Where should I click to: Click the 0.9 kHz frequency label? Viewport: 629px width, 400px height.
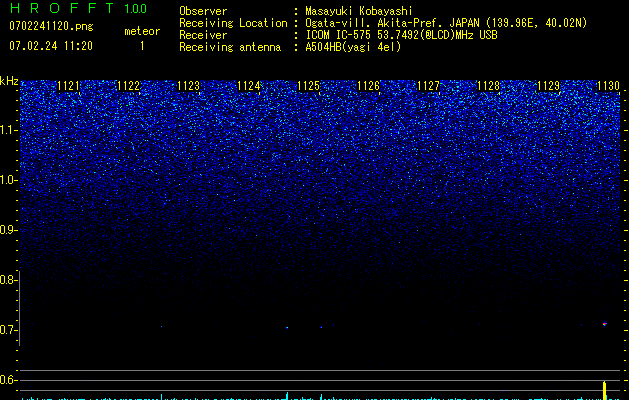[x=8, y=230]
